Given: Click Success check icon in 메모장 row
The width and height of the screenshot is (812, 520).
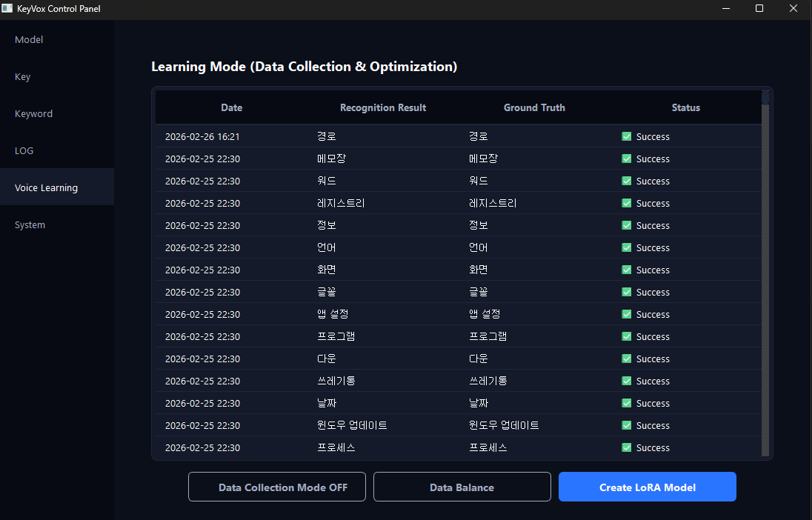Looking at the screenshot, I should coord(627,159).
